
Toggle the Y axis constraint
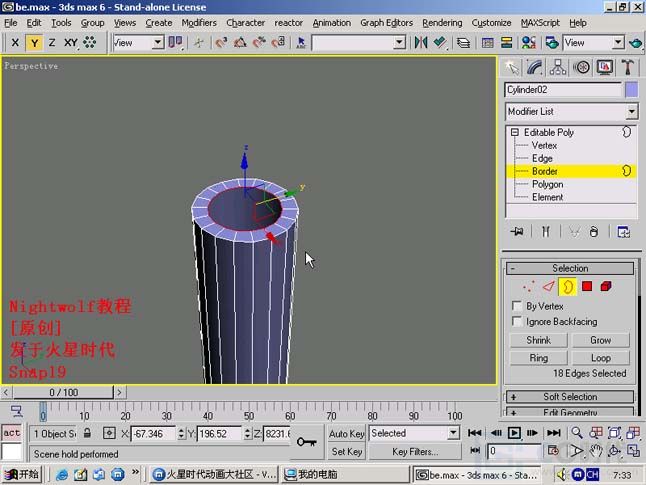point(34,42)
